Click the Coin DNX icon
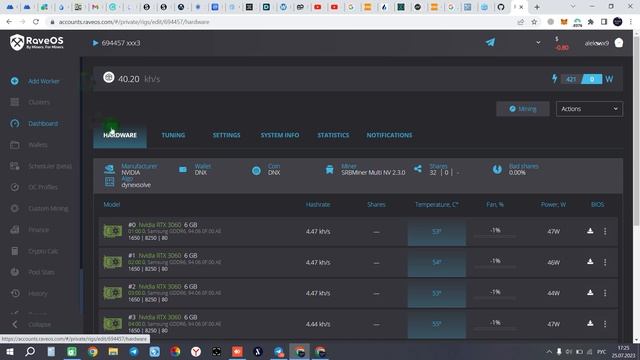 tap(256, 171)
